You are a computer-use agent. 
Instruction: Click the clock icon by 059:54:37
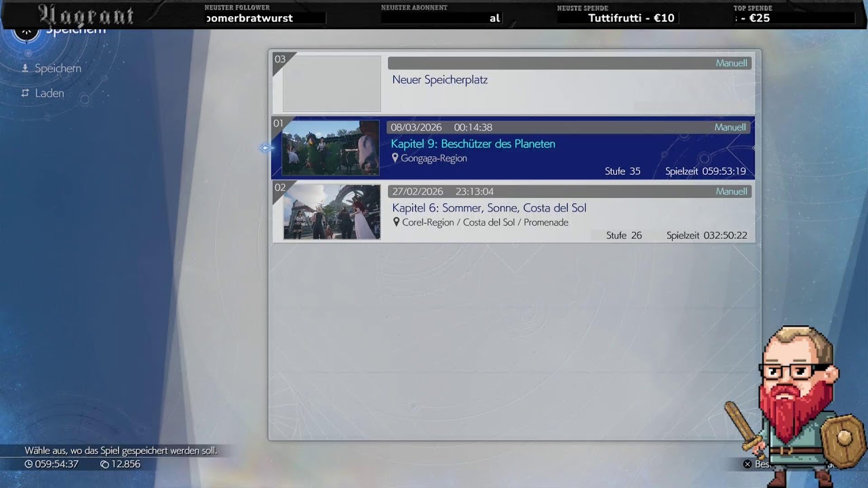[28, 464]
